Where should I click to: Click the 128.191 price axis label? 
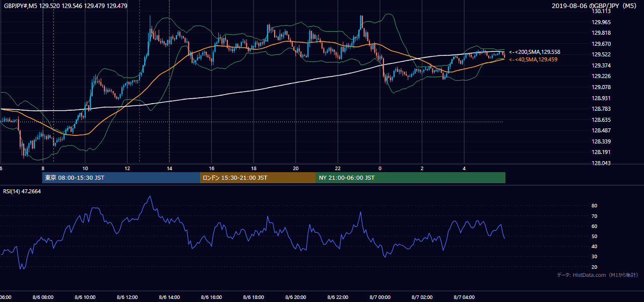[x=602, y=152]
